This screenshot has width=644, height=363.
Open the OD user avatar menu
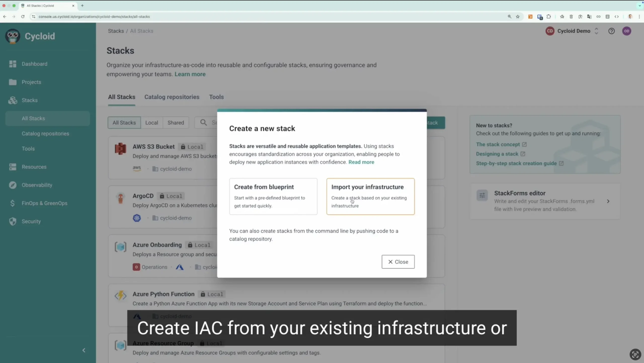pos(627,31)
